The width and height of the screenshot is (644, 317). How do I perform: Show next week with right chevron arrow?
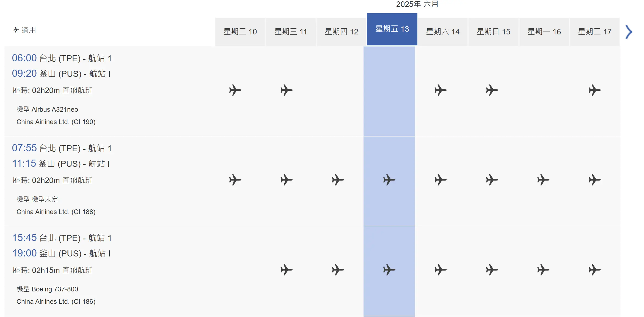click(629, 32)
